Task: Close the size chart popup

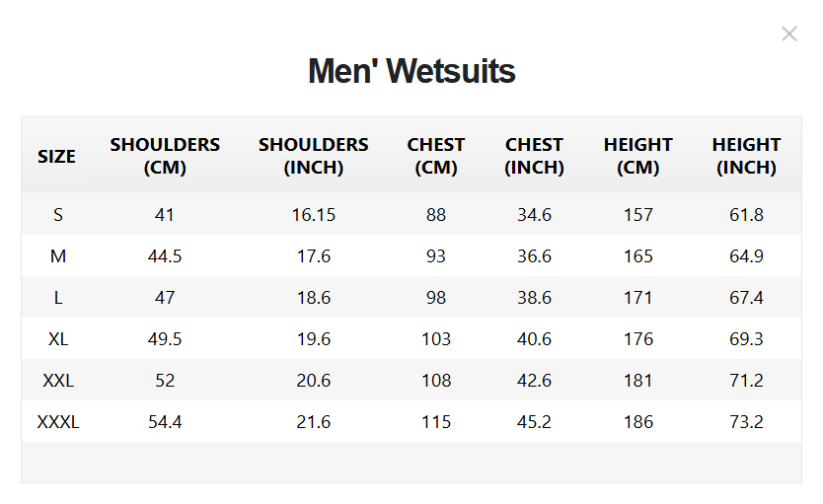Action: tap(788, 35)
